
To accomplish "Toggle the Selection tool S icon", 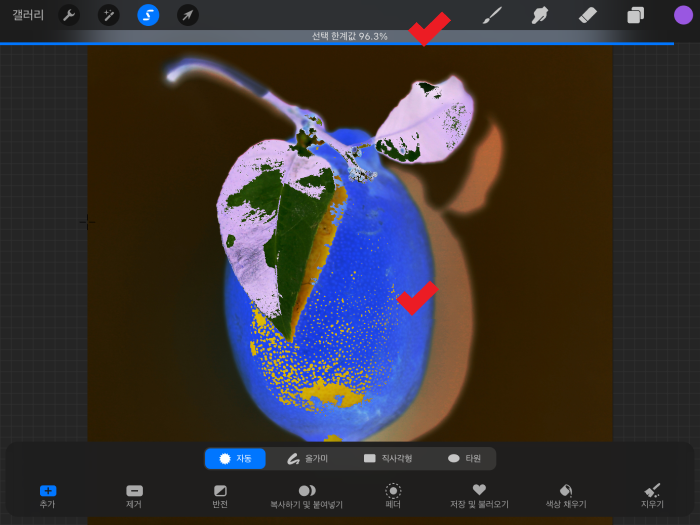I will pyautogui.click(x=148, y=15).
